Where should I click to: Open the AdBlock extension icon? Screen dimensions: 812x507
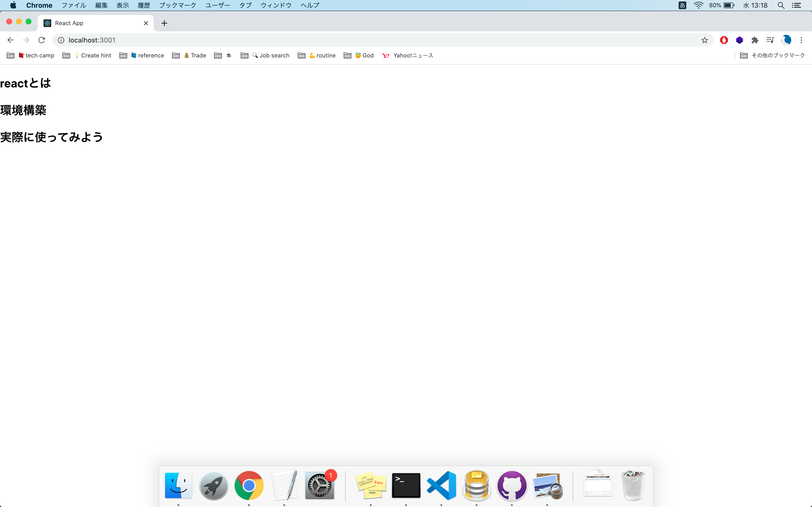[x=724, y=40]
